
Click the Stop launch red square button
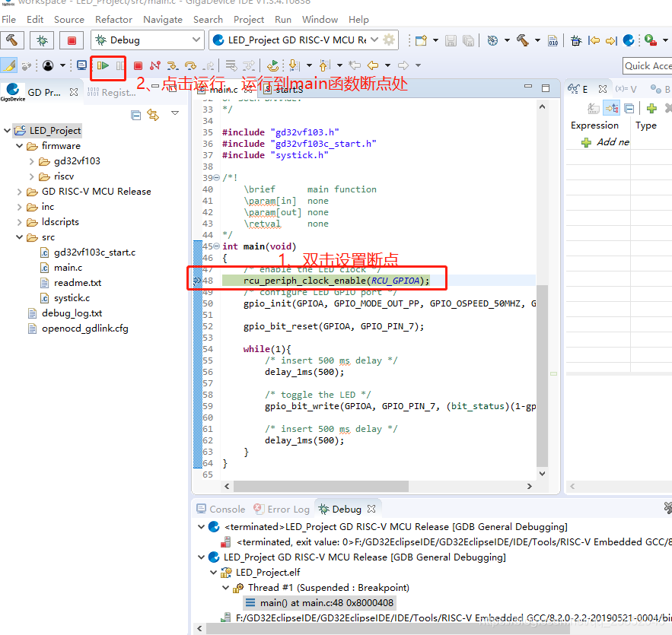[72, 40]
